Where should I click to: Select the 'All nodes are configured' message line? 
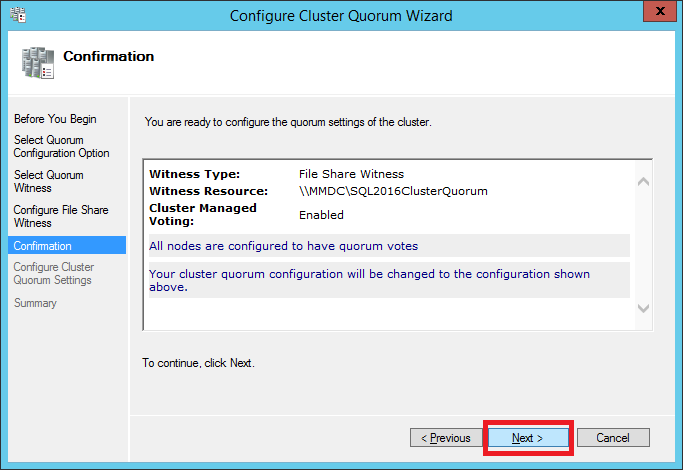(x=283, y=246)
